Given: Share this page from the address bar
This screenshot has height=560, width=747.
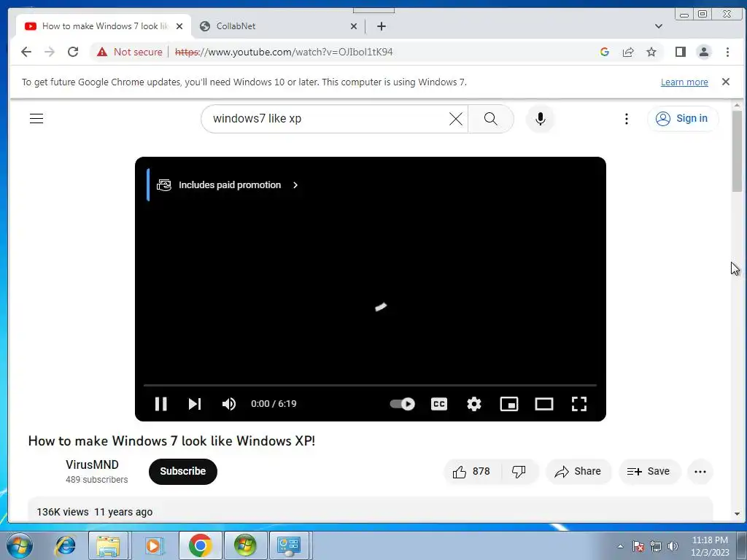Looking at the screenshot, I should point(628,52).
